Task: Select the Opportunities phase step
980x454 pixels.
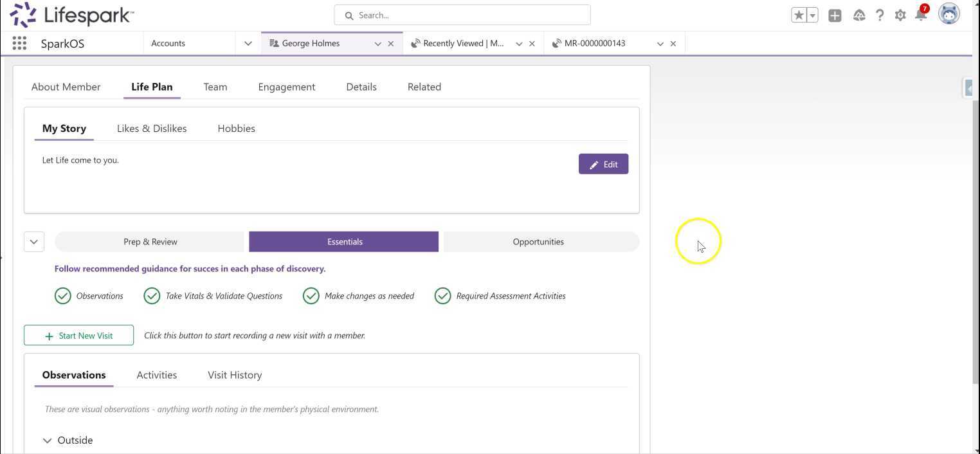Action: click(538, 242)
